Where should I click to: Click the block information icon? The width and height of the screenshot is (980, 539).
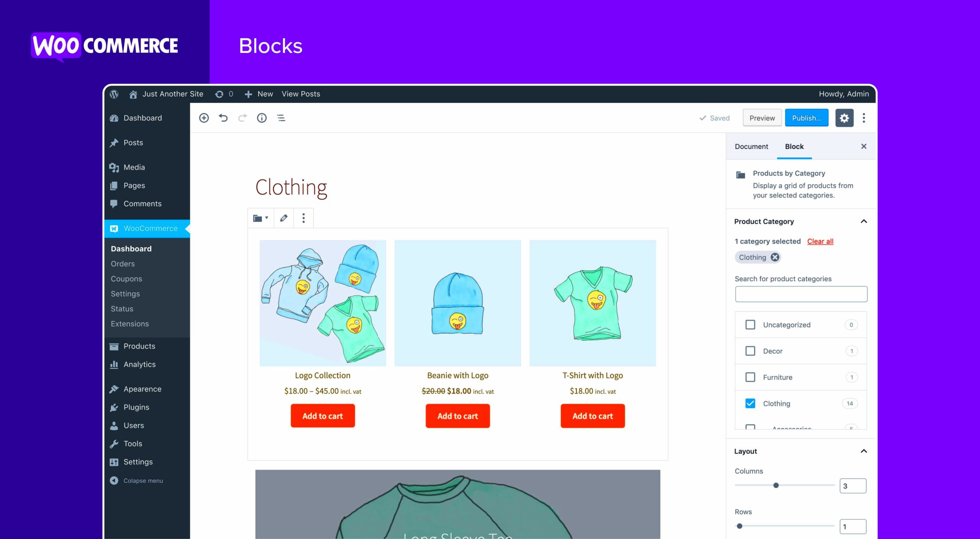point(262,118)
